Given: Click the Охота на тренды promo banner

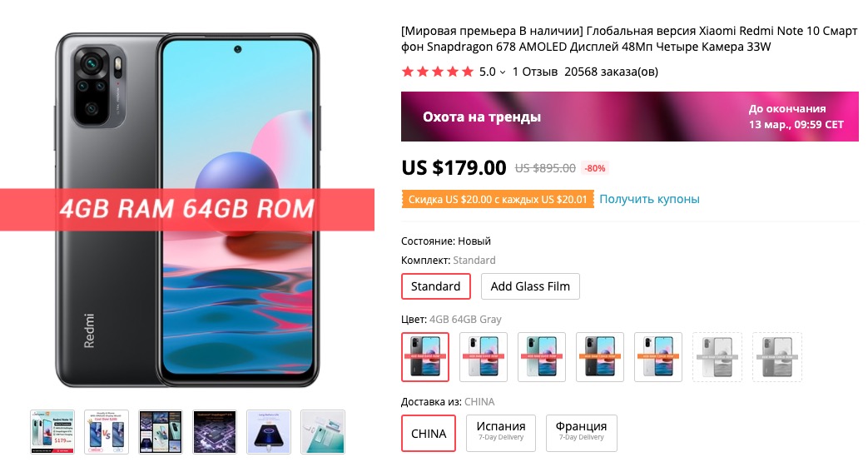Looking at the screenshot, I should [x=630, y=117].
